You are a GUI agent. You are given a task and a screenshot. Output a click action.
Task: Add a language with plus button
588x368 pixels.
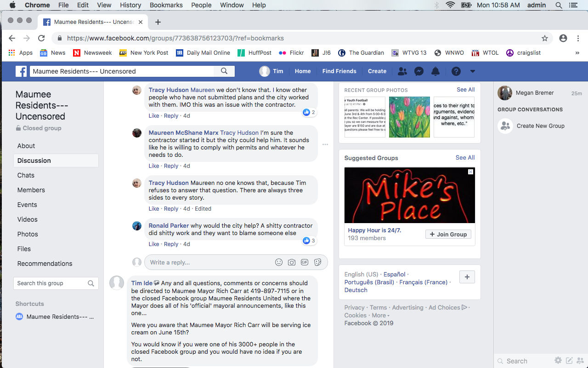click(x=467, y=277)
